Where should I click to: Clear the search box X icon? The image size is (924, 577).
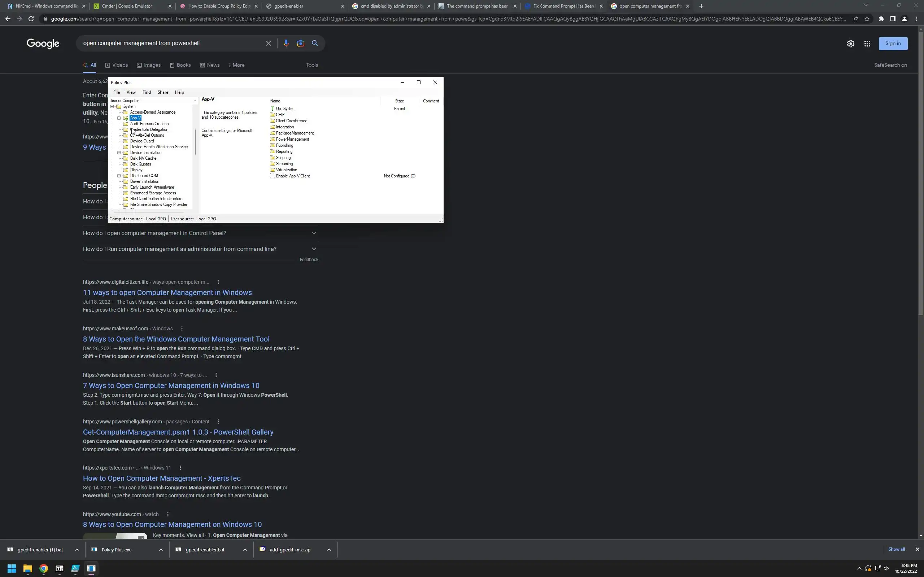(269, 44)
